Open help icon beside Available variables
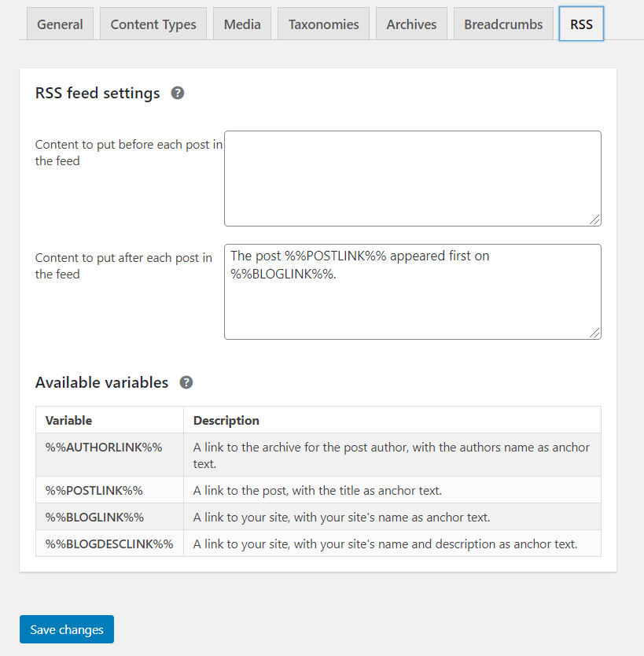The image size is (644, 656). (186, 382)
